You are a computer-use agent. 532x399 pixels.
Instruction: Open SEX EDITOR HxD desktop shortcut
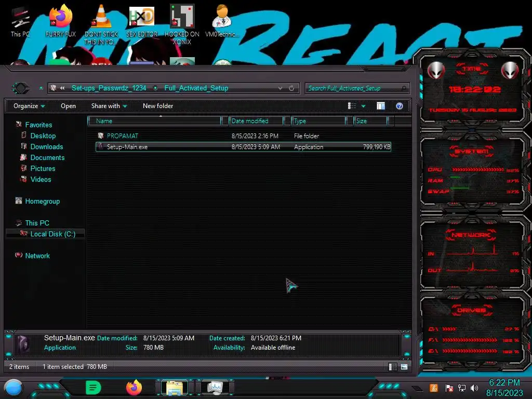pyautogui.click(x=142, y=21)
